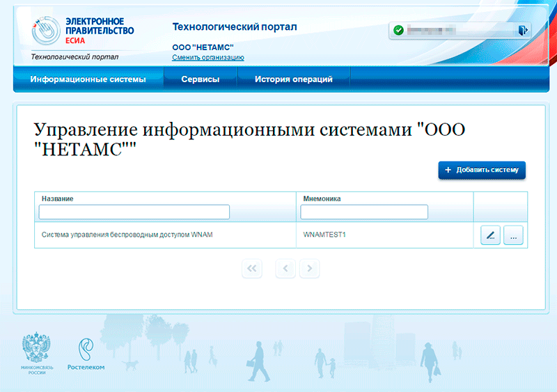
Task: Switch to the Сервисы tab
Action: point(201,79)
